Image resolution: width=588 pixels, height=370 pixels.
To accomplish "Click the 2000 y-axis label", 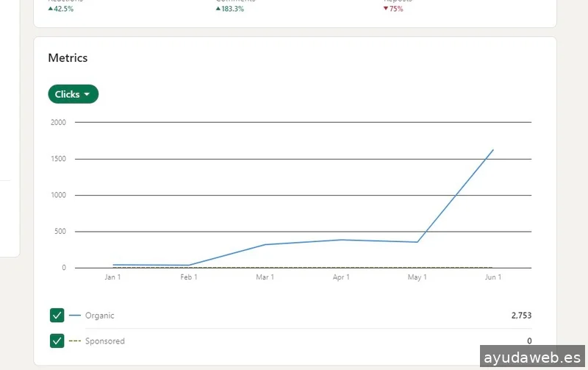I will coord(58,122).
